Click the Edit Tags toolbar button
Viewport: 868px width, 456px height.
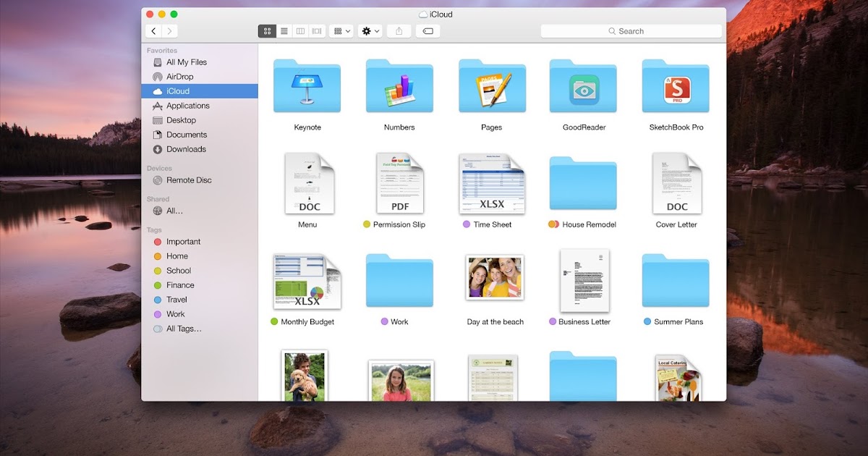pyautogui.click(x=427, y=30)
